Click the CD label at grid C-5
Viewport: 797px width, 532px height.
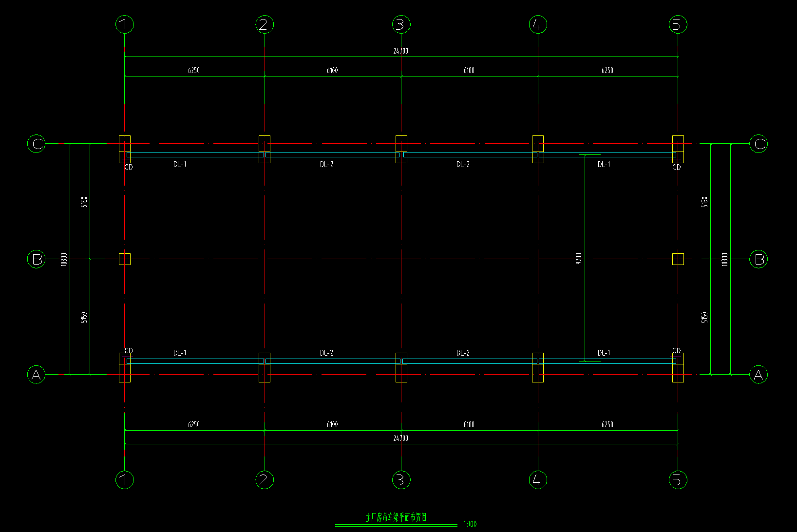pyautogui.click(x=677, y=167)
